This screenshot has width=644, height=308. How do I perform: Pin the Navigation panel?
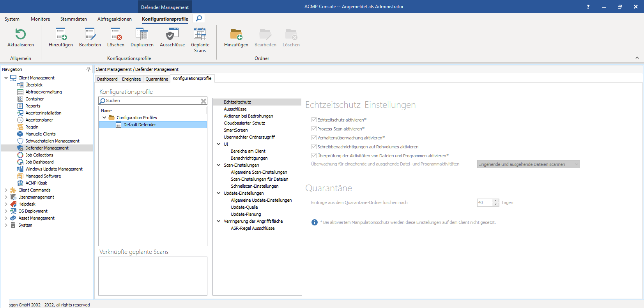point(88,69)
